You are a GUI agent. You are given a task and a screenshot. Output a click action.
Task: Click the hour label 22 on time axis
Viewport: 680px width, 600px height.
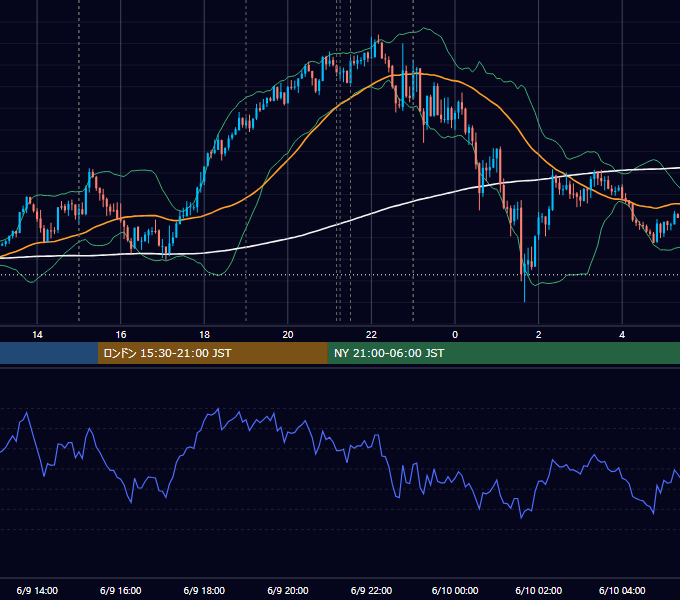pyautogui.click(x=371, y=334)
